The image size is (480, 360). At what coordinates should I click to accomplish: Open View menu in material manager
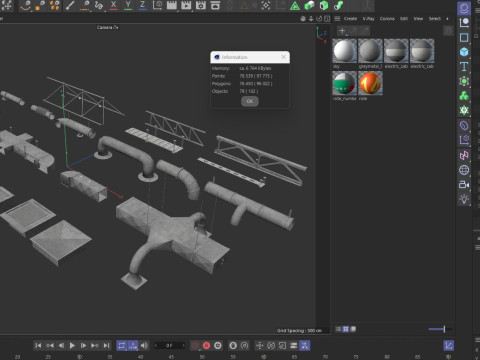click(418, 19)
